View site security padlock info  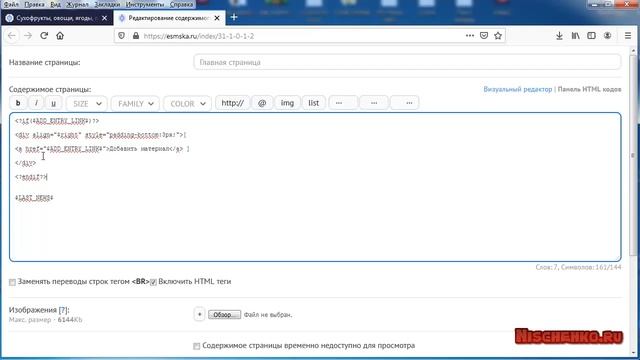coord(136,36)
